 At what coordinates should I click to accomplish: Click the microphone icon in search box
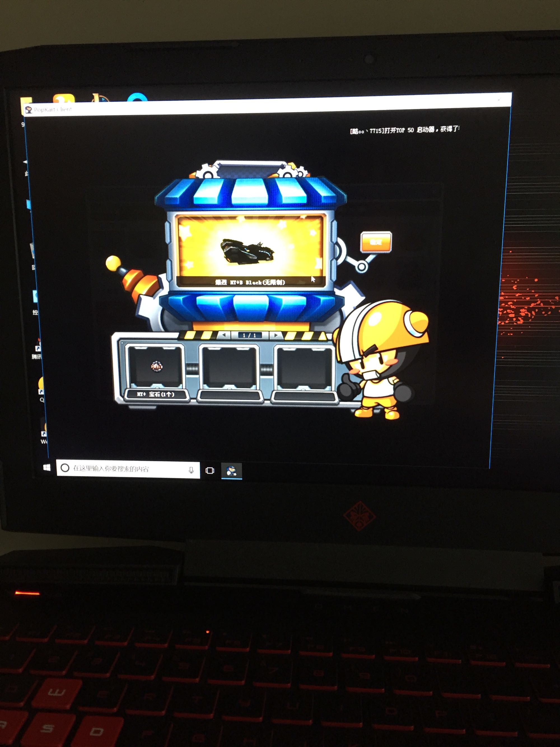pos(191,470)
